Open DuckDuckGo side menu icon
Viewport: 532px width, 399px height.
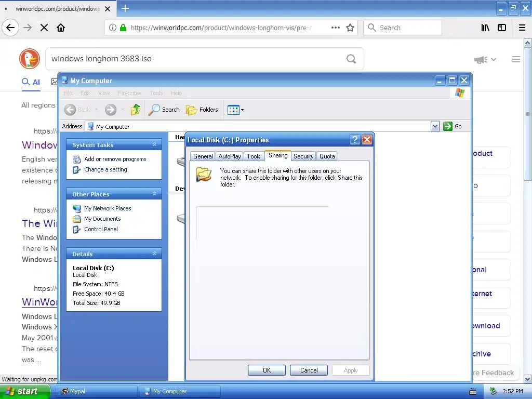pyautogui.click(x=516, y=59)
